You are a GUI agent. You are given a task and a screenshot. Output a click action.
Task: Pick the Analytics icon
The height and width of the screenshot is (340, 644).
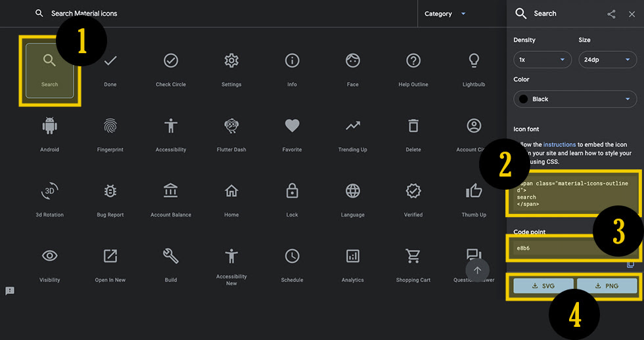click(x=353, y=257)
